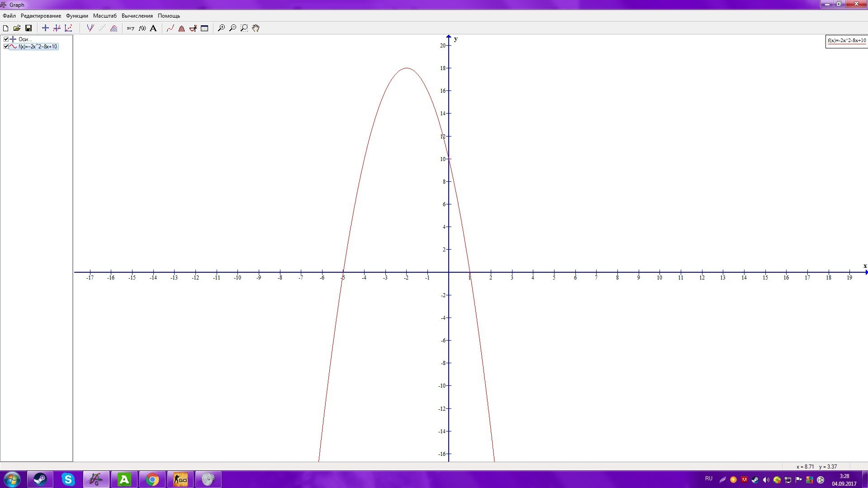Insert shading with the hatched icon
The width and height of the screenshot is (868, 488).
pos(114,28)
